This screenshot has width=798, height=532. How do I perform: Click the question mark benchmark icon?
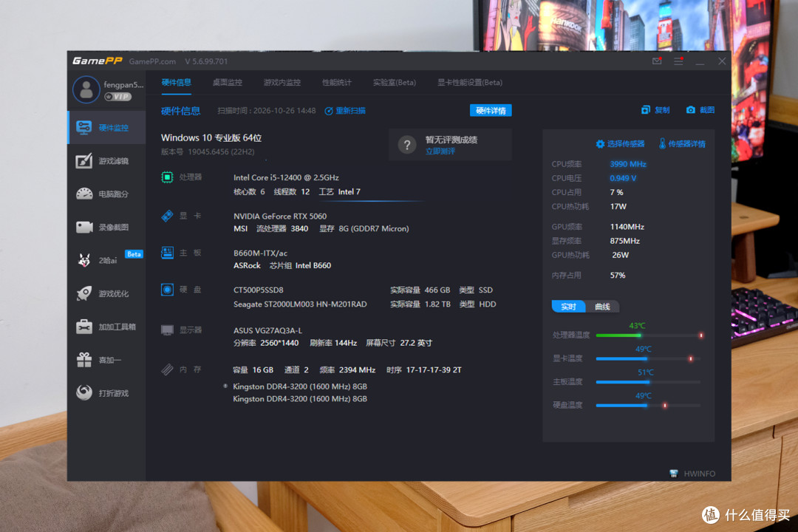coord(407,145)
